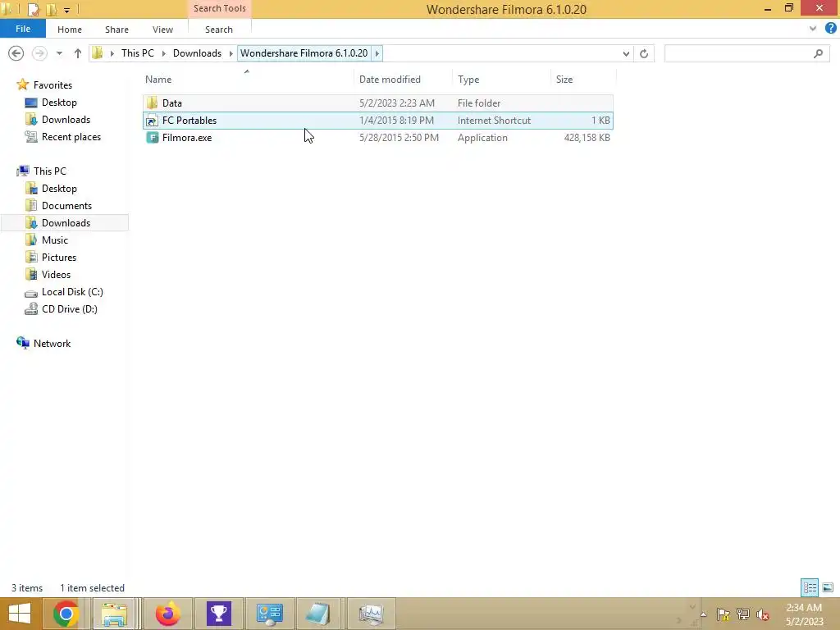
Task: Click the New folder quick access icon
Action: [x=51, y=9]
